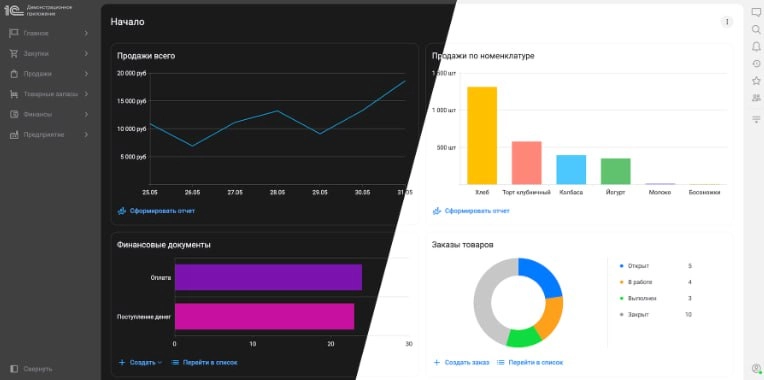Open the Создать dropdown under Финансовые документы
The width and height of the screenshot is (764, 380).
click(x=140, y=362)
